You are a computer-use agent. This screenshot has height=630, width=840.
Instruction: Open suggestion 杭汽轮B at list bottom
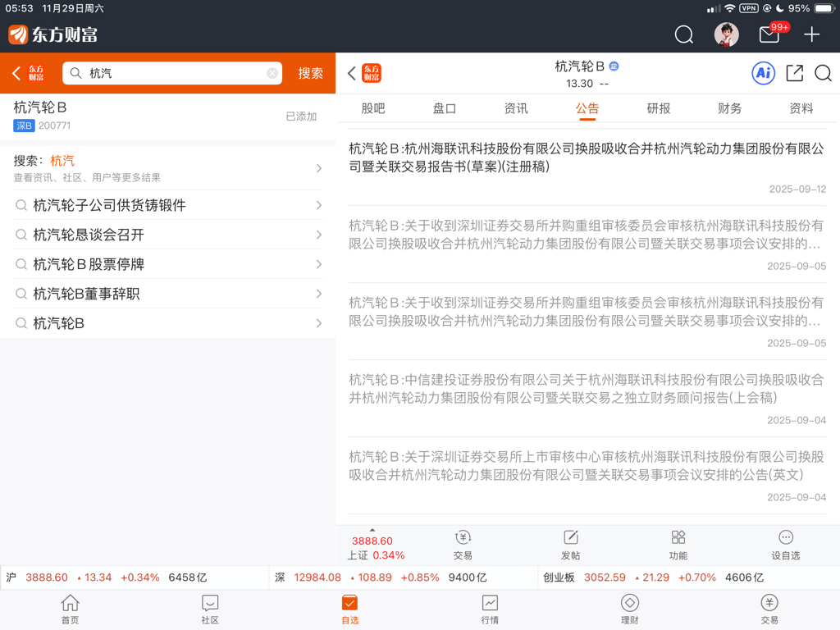tap(167, 323)
